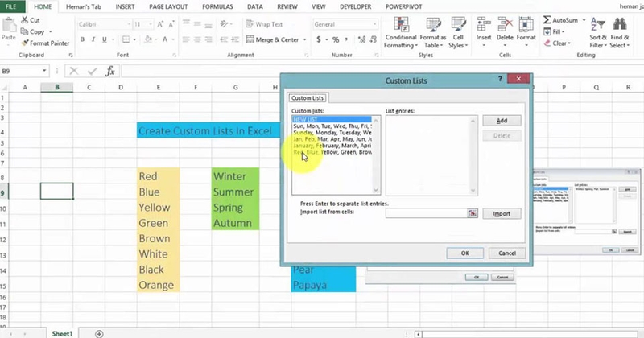
Task: Click the Custom Lists dialog help question mark
Action: (x=500, y=79)
